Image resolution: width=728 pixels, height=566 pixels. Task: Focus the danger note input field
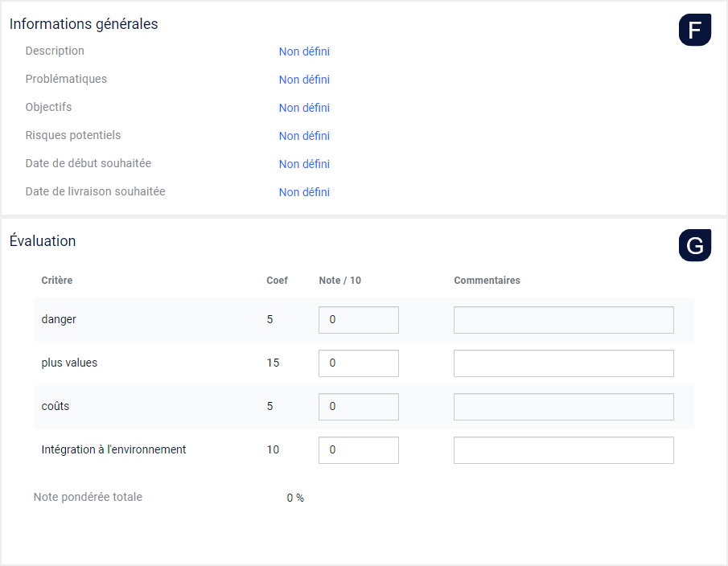point(359,320)
